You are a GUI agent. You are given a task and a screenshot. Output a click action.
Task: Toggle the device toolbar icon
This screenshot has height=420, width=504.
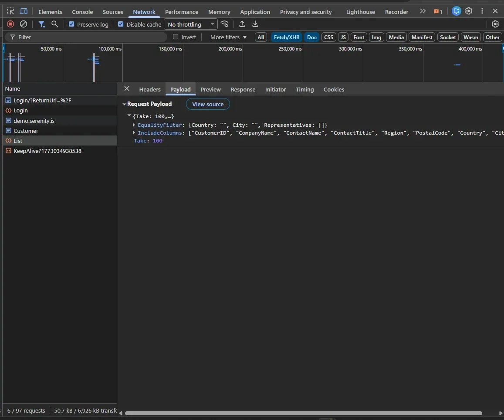24,10
